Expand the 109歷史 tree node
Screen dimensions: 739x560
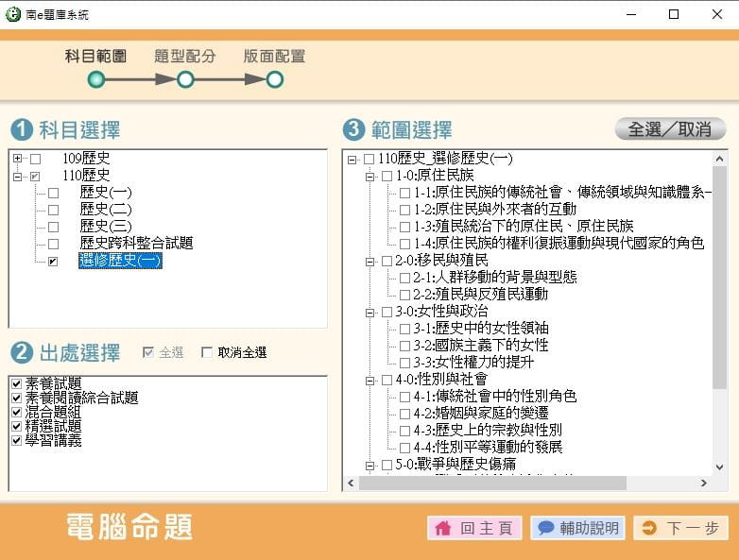(17, 159)
